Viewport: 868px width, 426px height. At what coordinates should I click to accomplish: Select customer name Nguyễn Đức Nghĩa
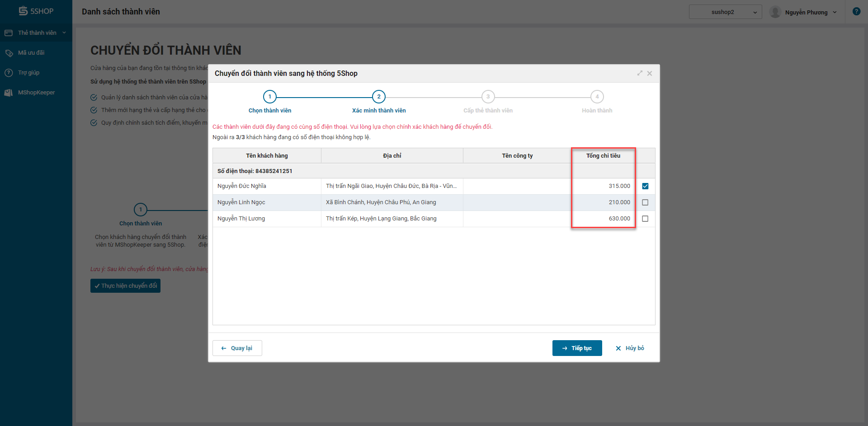pyautogui.click(x=242, y=186)
